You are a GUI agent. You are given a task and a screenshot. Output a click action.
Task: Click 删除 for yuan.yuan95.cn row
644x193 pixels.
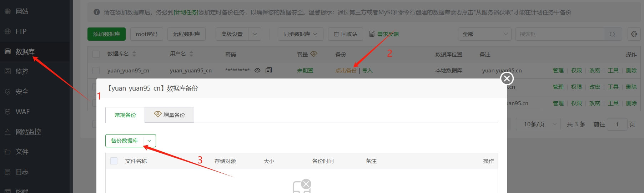click(x=632, y=70)
